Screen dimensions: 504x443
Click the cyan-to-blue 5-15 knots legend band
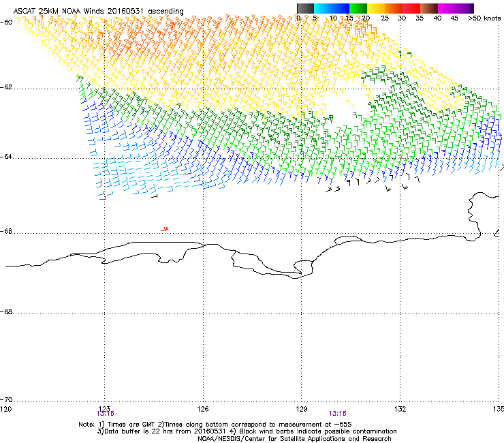point(332,8)
